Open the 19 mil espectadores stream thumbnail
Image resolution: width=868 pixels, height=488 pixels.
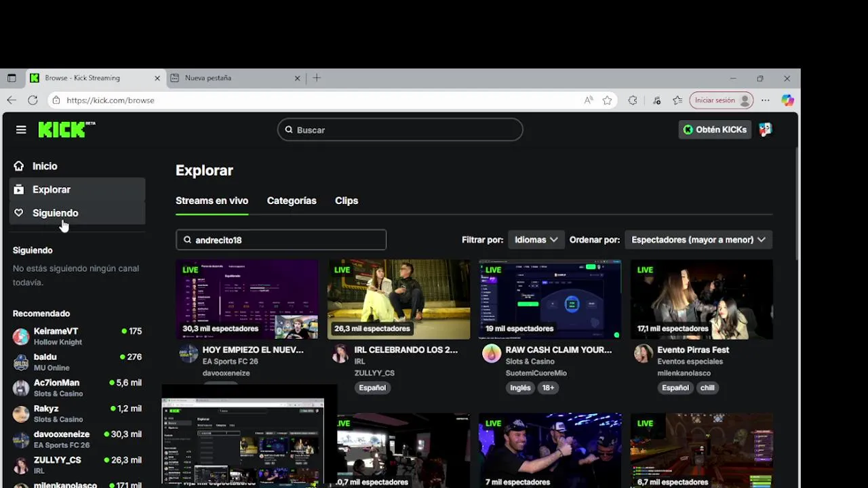550,299
